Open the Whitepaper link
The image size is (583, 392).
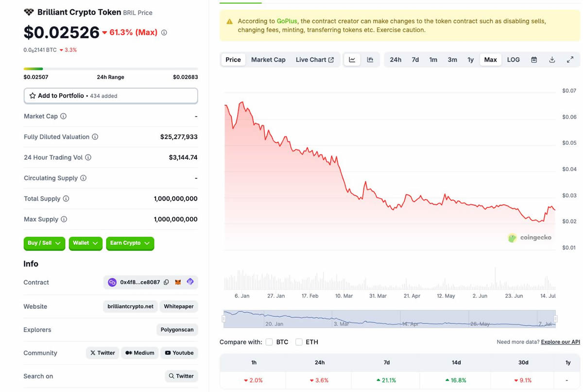[x=179, y=307]
